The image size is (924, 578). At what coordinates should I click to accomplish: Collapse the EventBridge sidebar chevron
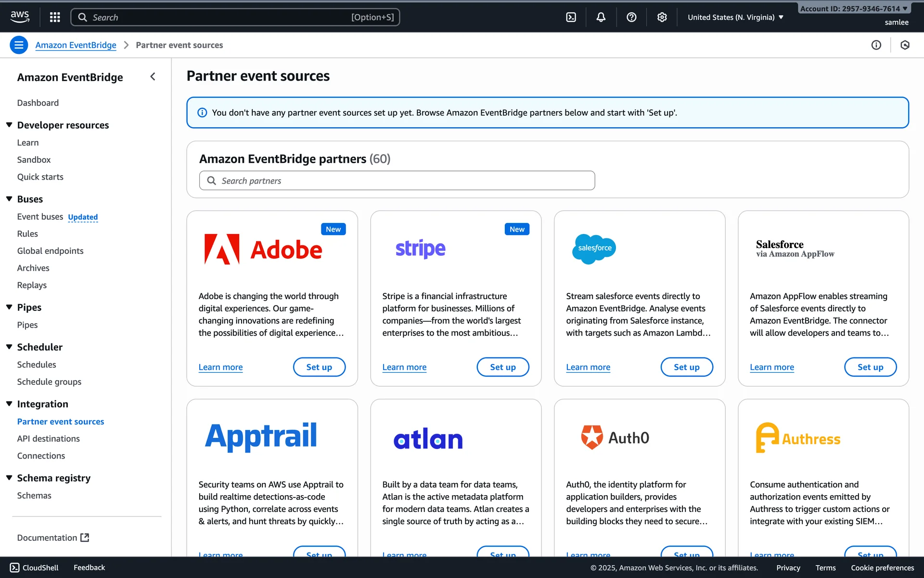click(153, 77)
